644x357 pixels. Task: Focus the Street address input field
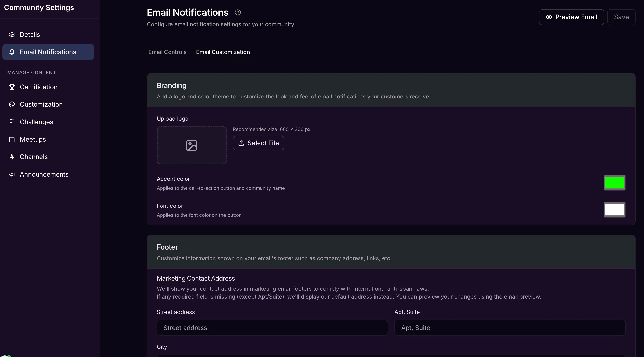pyautogui.click(x=272, y=328)
